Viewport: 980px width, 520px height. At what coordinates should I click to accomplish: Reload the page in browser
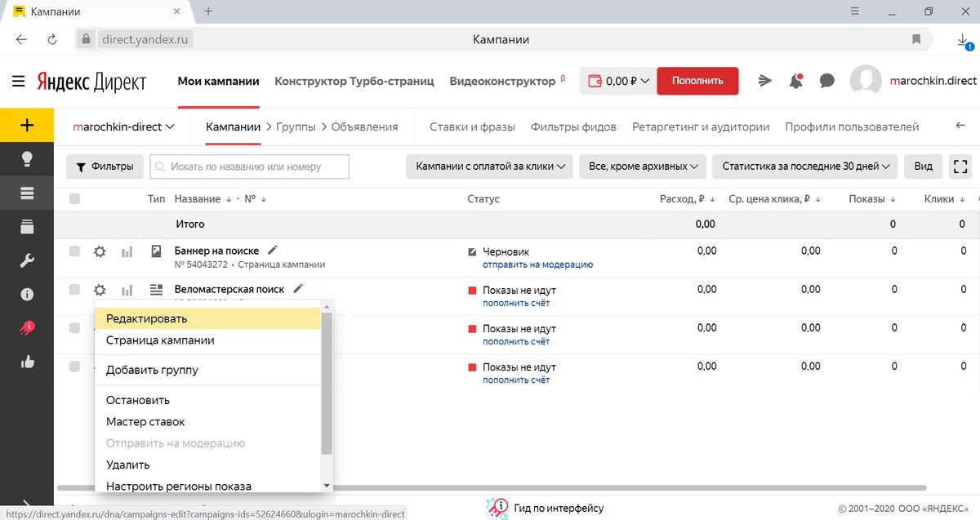point(52,39)
